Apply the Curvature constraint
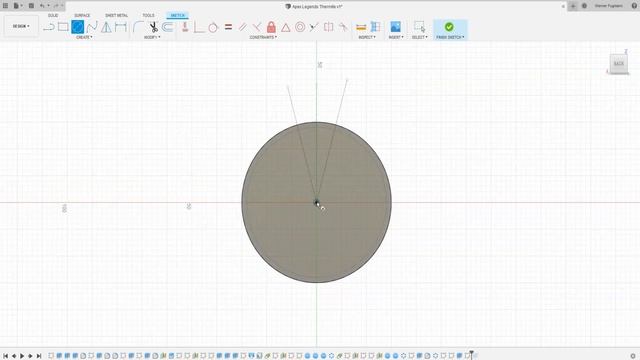 (x=343, y=27)
